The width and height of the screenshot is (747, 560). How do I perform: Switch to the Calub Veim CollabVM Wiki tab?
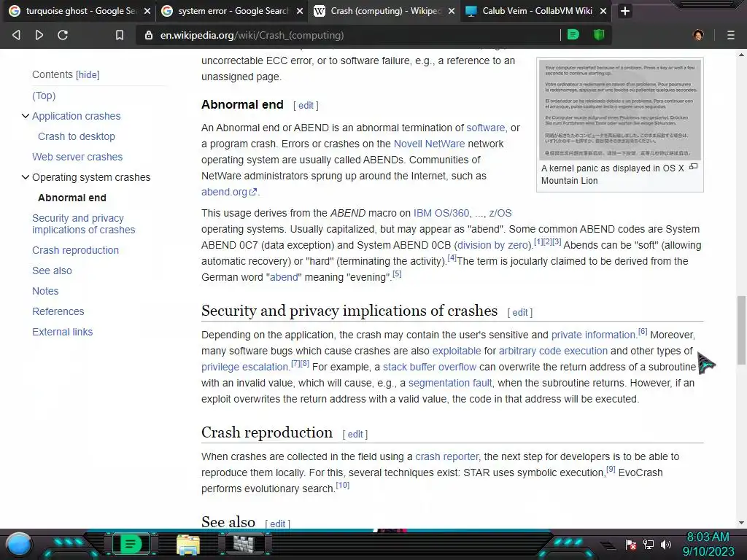click(x=536, y=11)
